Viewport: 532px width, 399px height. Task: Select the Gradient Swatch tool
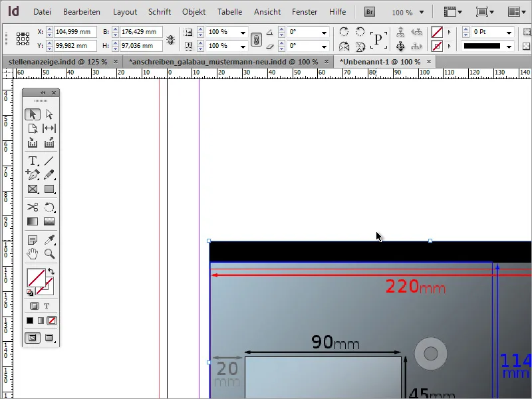(33, 221)
